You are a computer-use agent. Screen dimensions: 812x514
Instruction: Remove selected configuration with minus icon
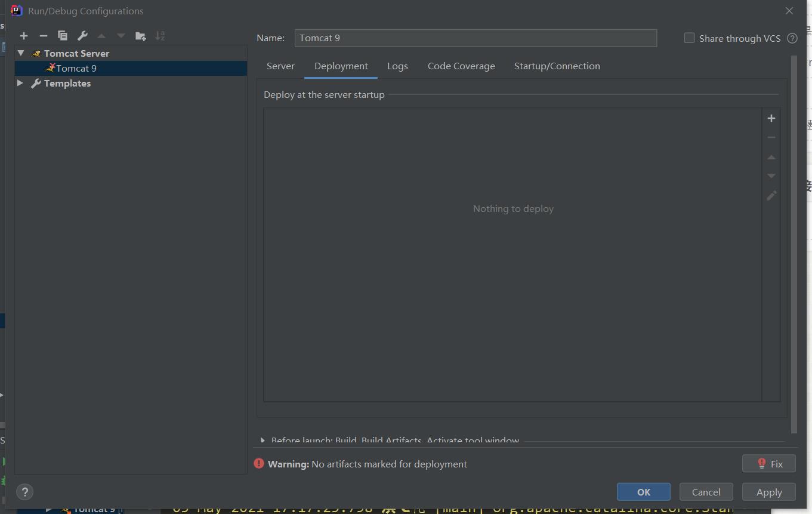(43, 36)
